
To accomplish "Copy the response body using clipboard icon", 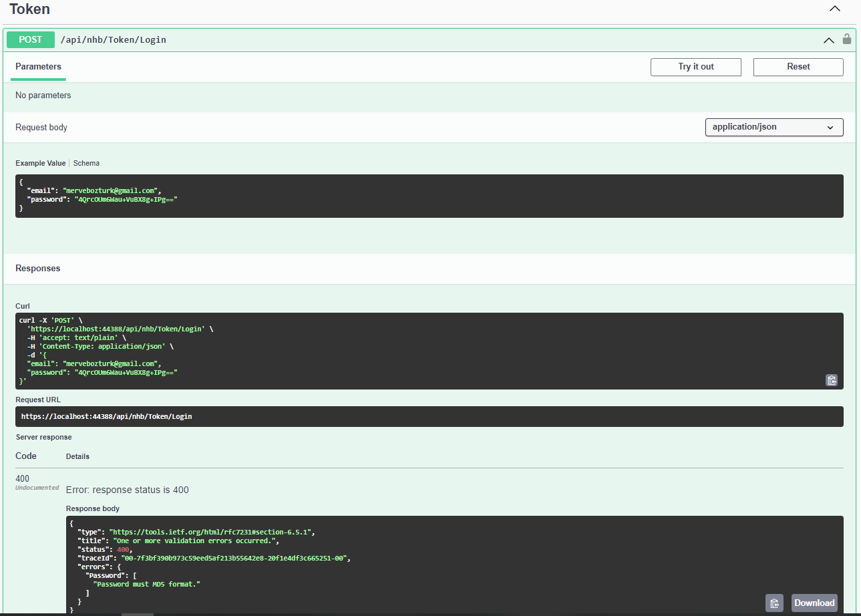I will 774,602.
